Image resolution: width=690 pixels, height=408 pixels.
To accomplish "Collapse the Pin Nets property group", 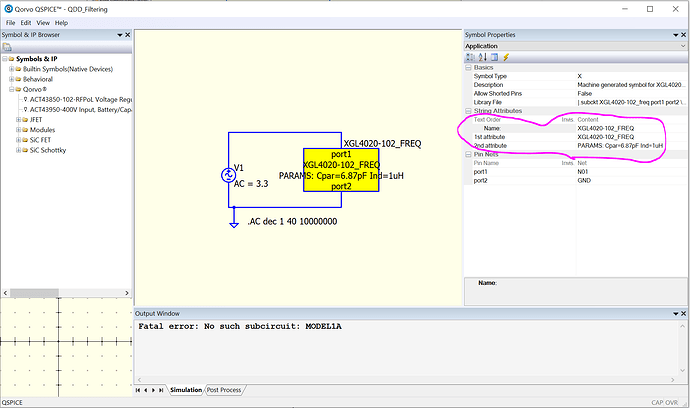I will point(469,154).
